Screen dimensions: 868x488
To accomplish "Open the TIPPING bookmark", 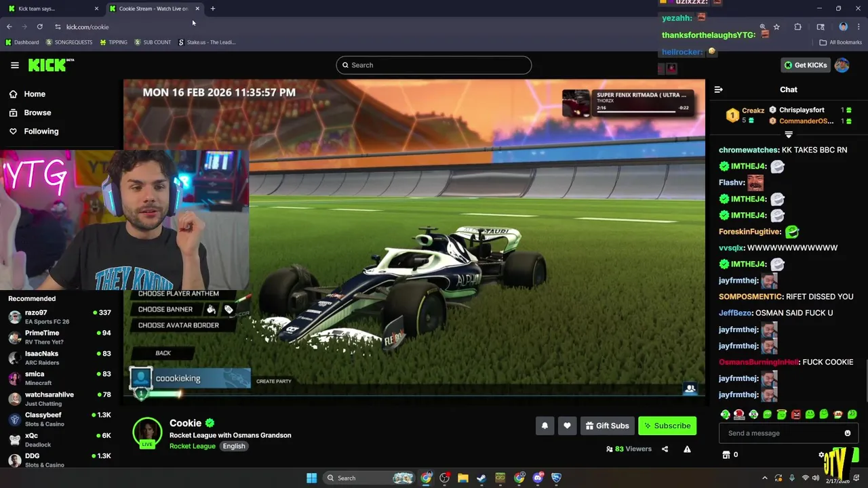I will coord(113,42).
